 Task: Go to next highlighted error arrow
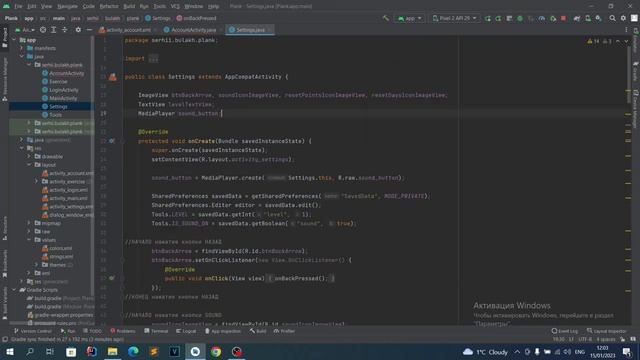[x=626, y=41]
